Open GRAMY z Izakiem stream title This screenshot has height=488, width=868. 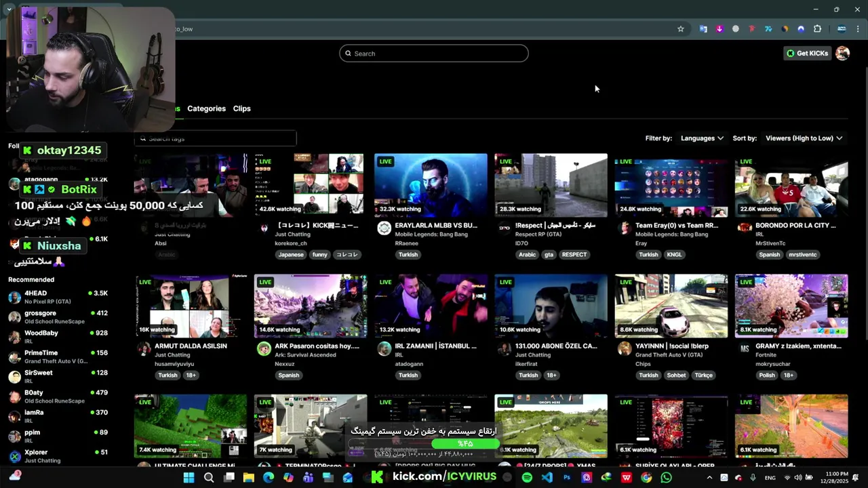pyautogui.click(x=798, y=346)
